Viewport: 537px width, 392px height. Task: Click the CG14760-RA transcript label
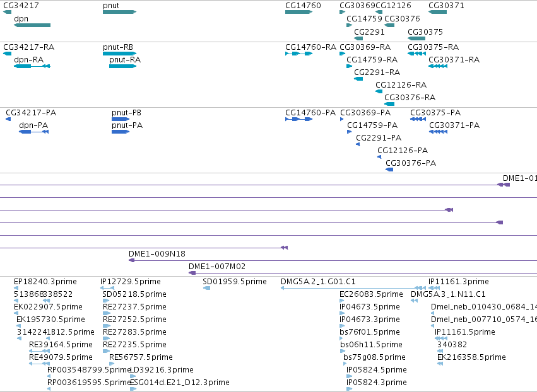pyautogui.click(x=311, y=47)
